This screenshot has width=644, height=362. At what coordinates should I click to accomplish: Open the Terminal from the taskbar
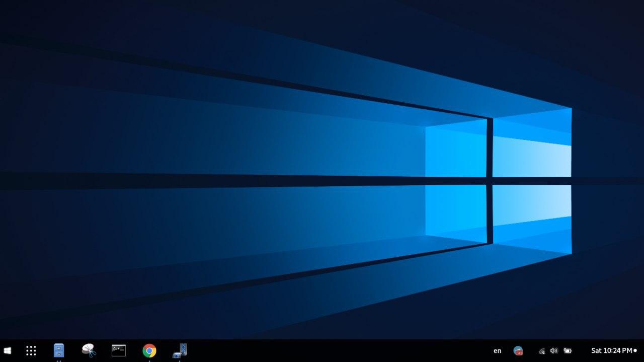119,350
